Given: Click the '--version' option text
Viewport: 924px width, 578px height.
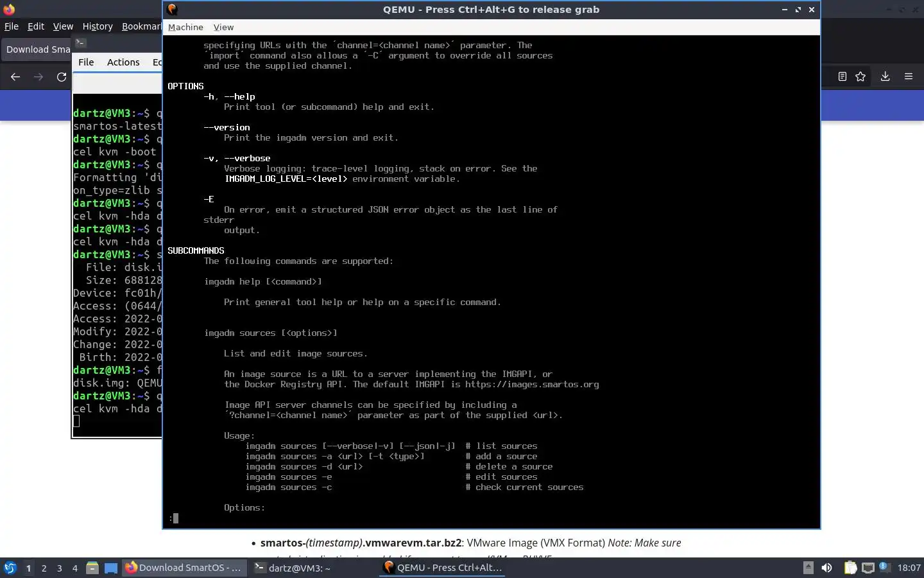Looking at the screenshot, I should (227, 127).
